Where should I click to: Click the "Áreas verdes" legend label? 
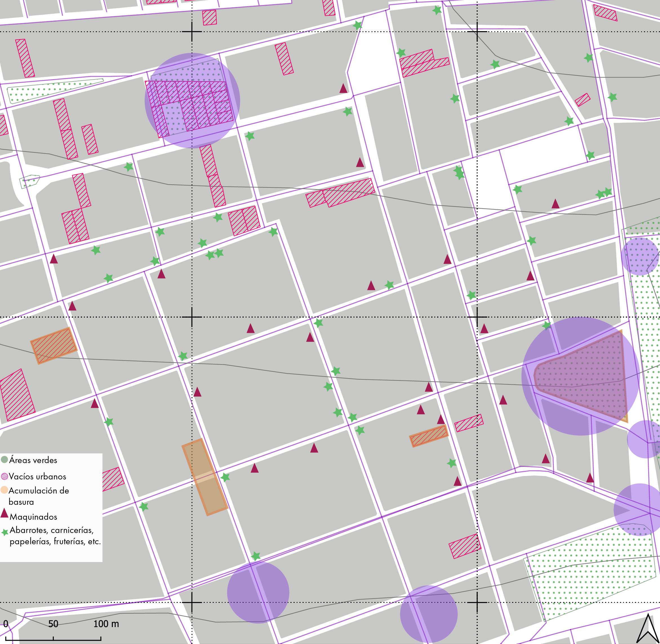[x=33, y=460]
